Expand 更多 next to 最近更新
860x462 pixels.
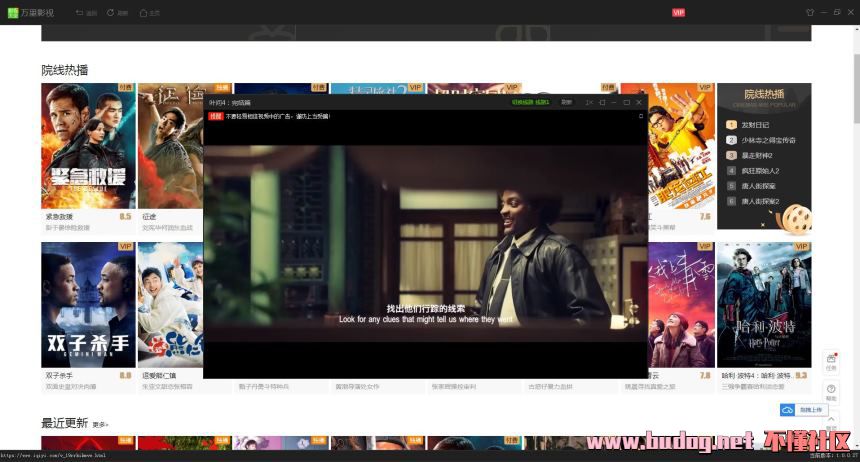click(x=99, y=424)
